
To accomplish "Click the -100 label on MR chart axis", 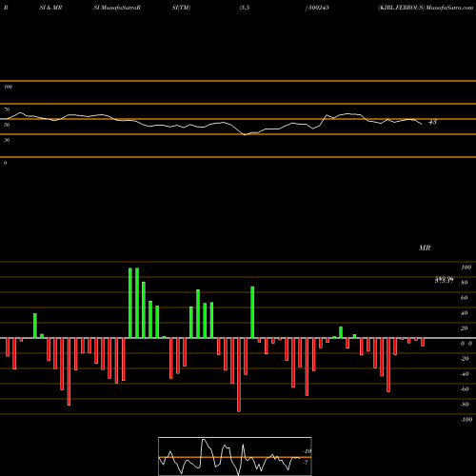I will (x=466, y=420).
